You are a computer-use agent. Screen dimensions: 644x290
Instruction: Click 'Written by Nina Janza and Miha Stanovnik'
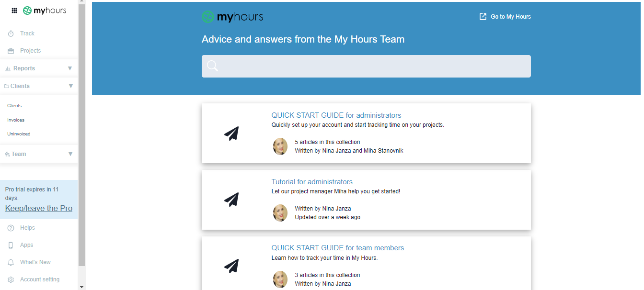pos(349,151)
